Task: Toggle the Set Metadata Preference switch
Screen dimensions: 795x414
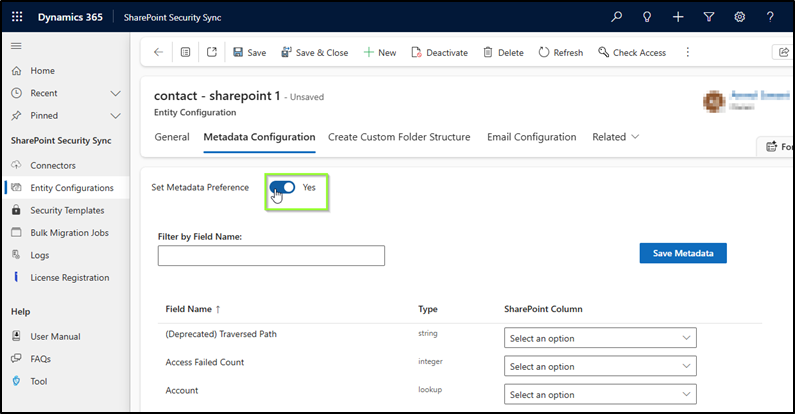Action: (x=282, y=187)
